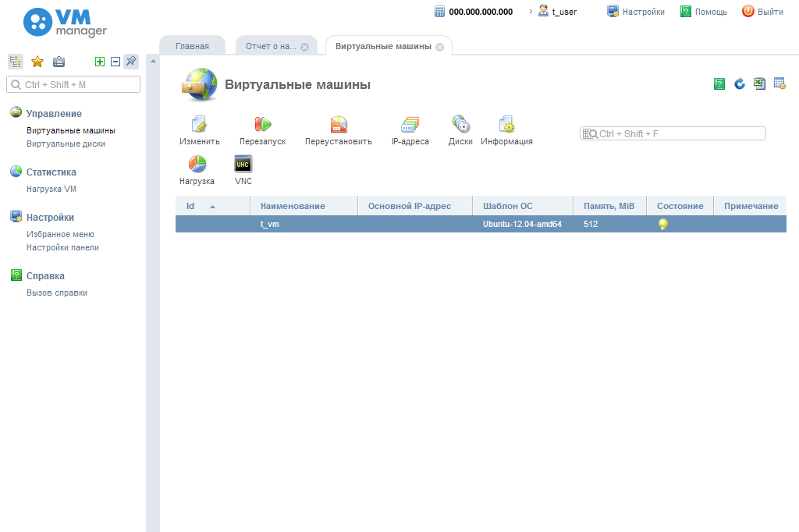Sort by the Шаблон ОС column header

pyautogui.click(x=523, y=206)
